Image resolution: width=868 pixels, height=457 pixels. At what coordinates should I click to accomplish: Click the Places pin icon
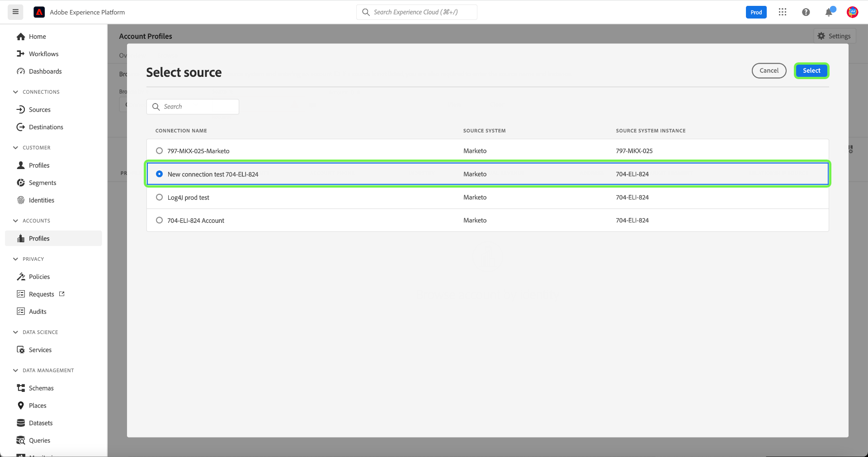coord(21,405)
